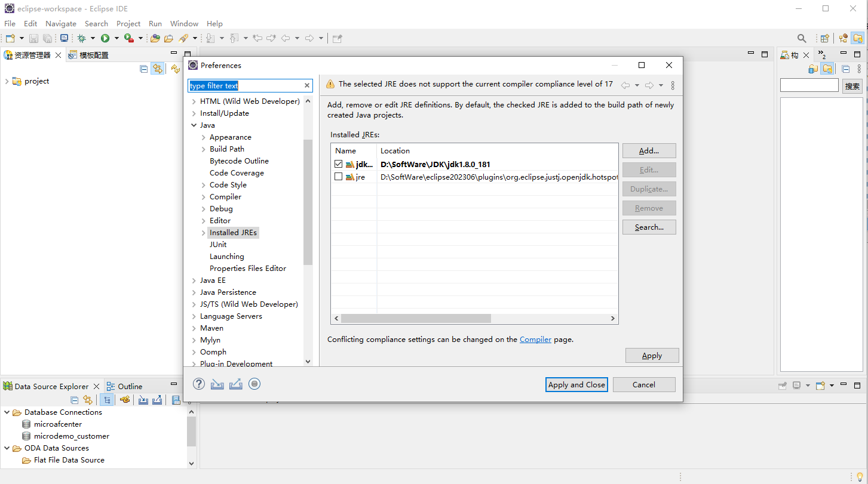
Task: Expand the Compiler tree node
Action: point(204,197)
